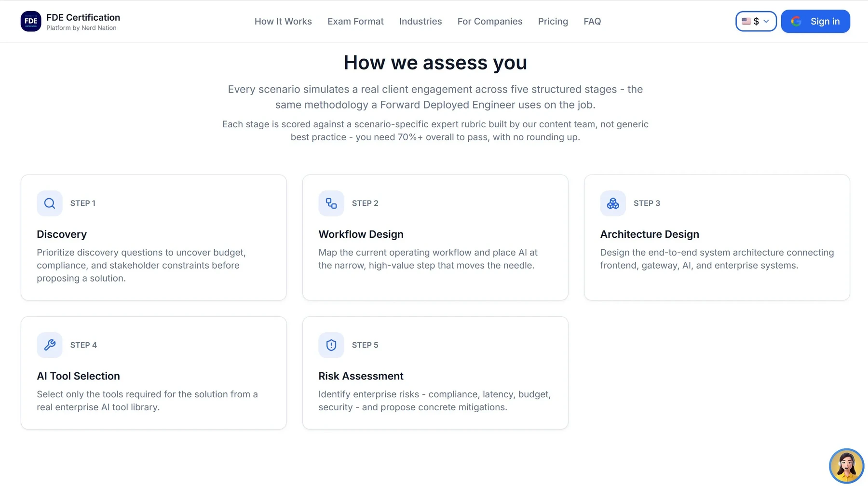The image size is (868, 486).
Task: Click the Workflow Design step icon
Action: click(x=331, y=203)
